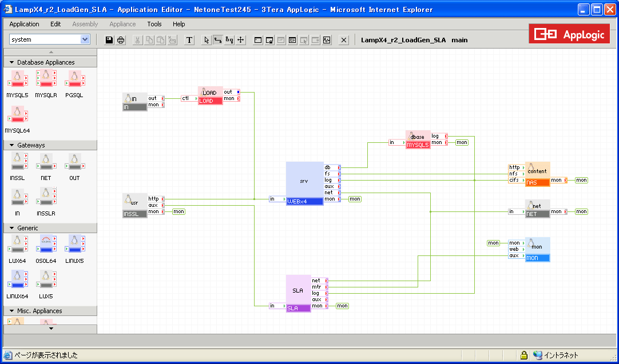Open the Application menu
The image size is (619, 364).
[24, 24]
